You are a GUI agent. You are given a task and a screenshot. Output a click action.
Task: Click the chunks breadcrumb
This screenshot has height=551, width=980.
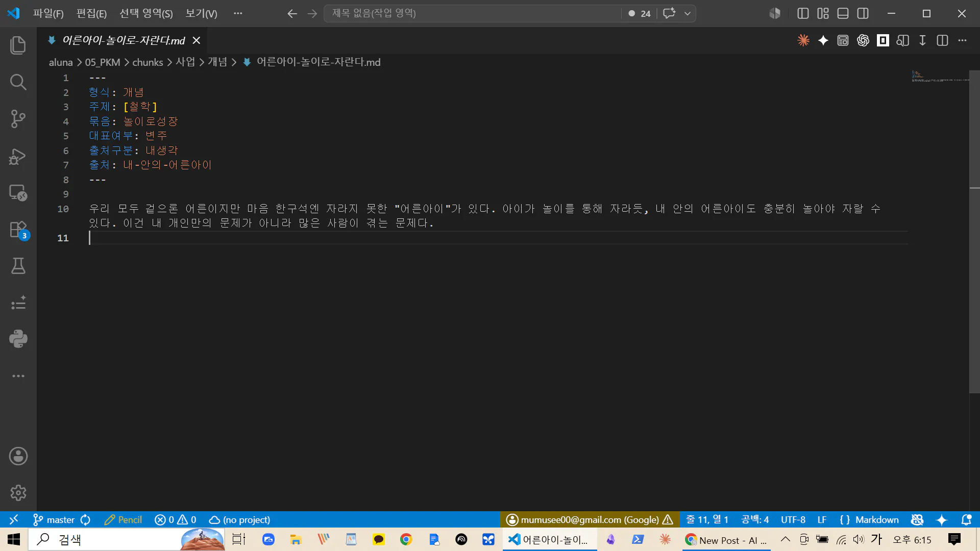(x=148, y=62)
